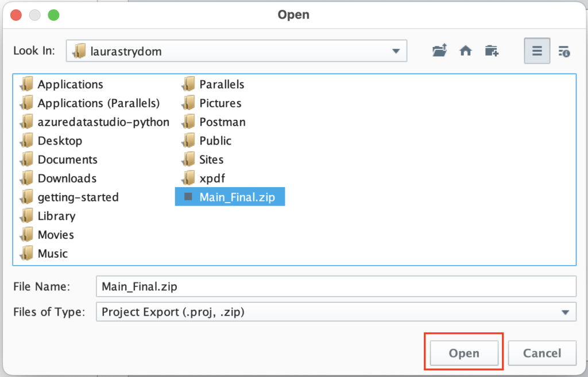588x377 pixels.
Task: Select the List view toggle button
Action: pos(536,50)
